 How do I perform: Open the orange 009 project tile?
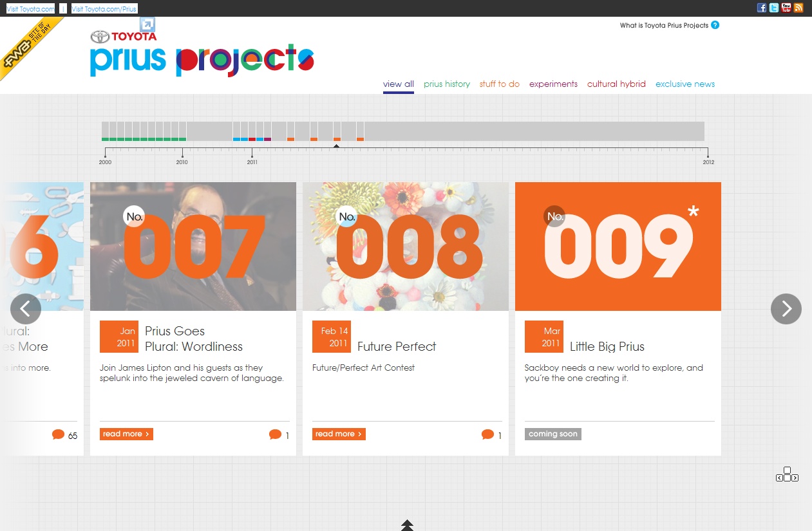(618, 247)
